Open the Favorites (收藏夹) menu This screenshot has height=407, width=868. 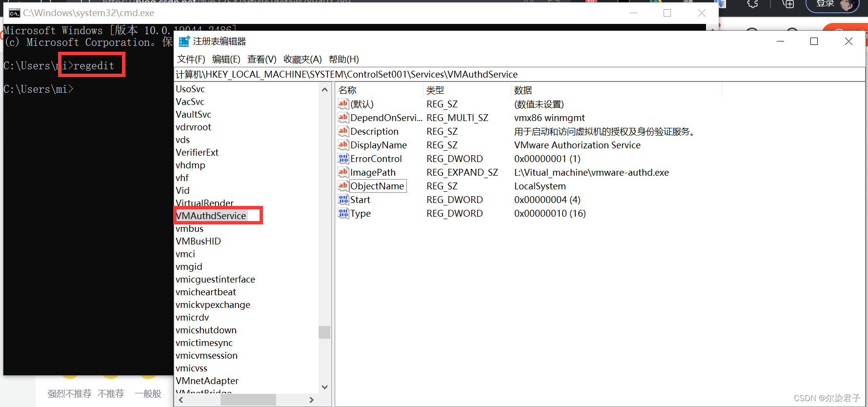point(303,60)
